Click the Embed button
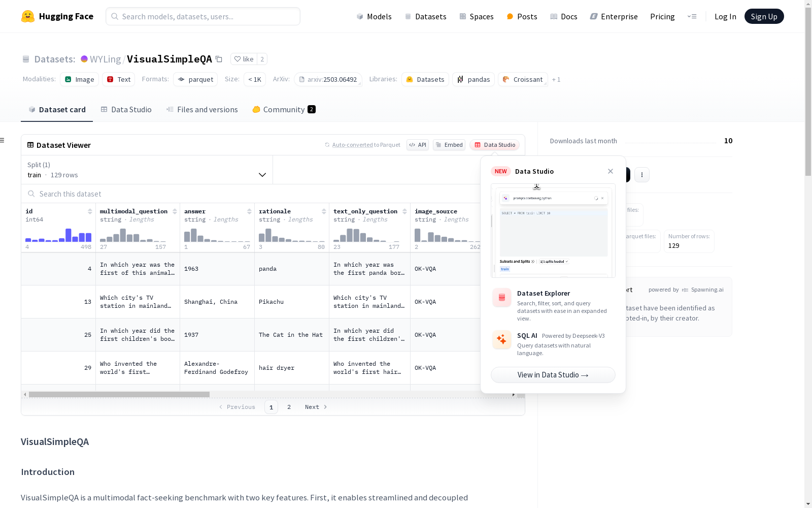Screen dimensions: 812x508 pyautogui.click(x=449, y=145)
